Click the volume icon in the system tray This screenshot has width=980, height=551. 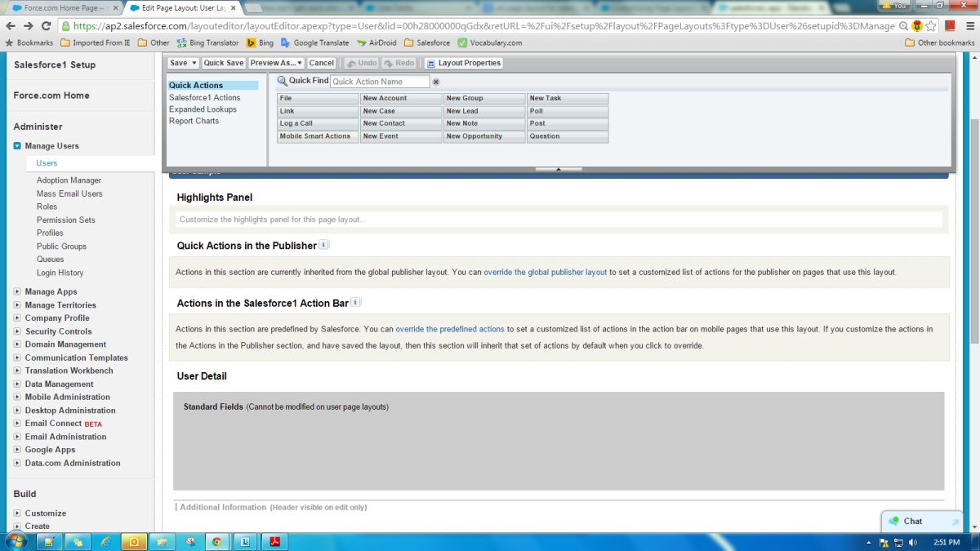click(911, 542)
